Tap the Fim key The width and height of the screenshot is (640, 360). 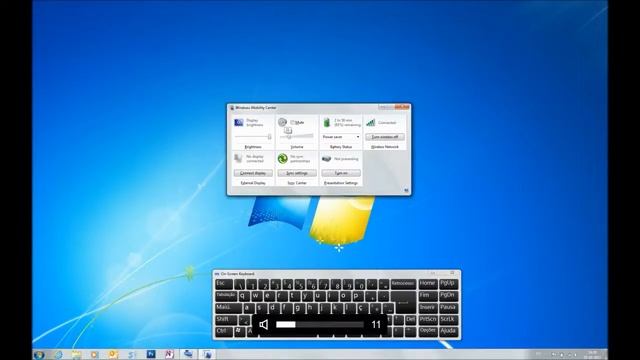click(427, 296)
